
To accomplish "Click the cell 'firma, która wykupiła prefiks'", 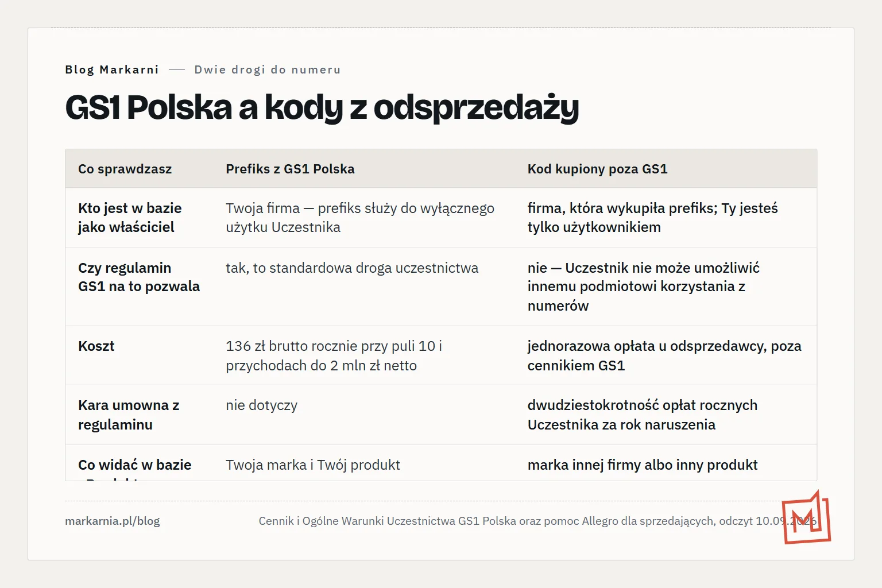I will point(653,218).
